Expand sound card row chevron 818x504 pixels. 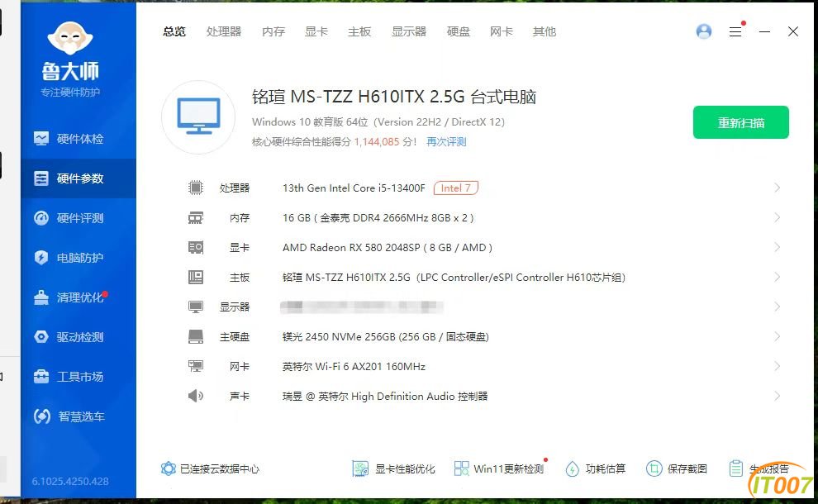point(778,396)
